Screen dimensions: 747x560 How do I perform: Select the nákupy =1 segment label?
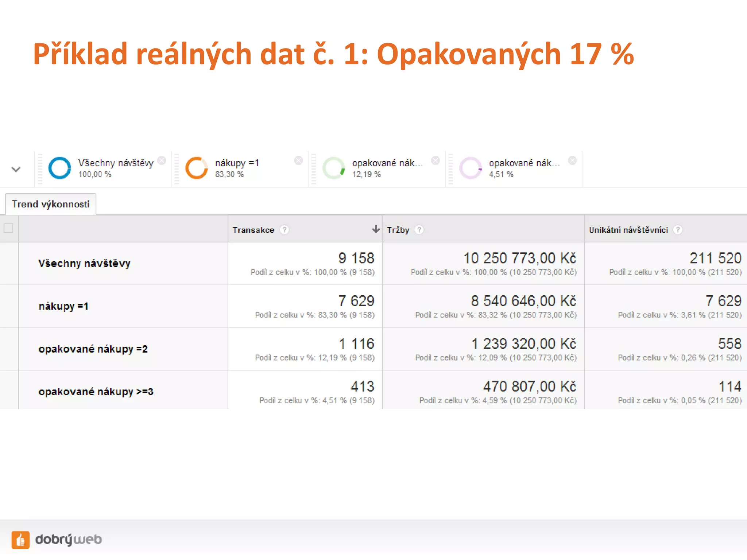(x=237, y=163)
